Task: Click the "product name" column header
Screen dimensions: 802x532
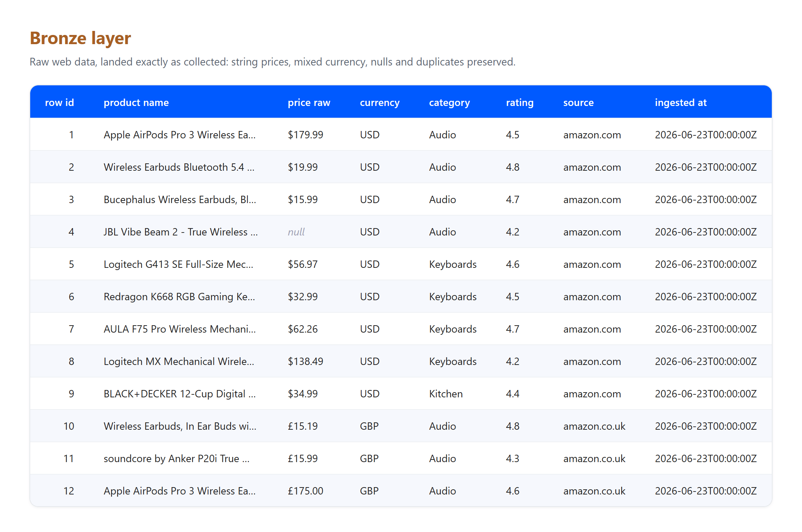Action: [x=136, y=103]
